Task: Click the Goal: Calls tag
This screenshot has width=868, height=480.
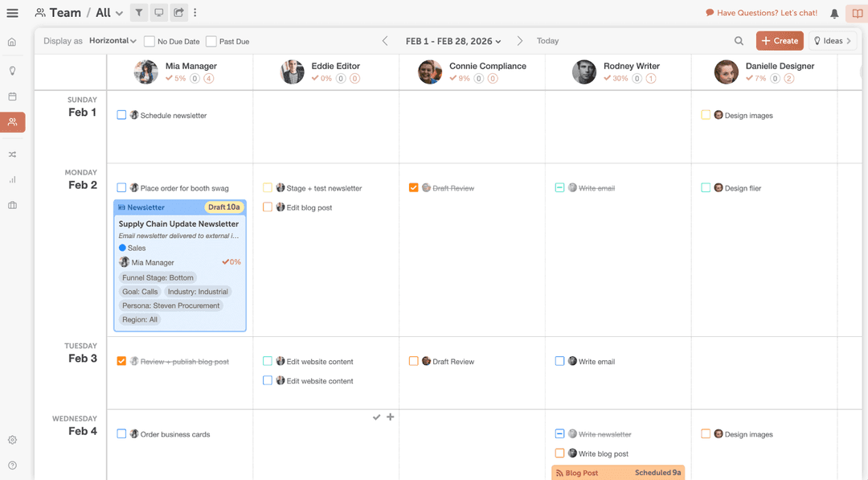Action: [140, 292]
